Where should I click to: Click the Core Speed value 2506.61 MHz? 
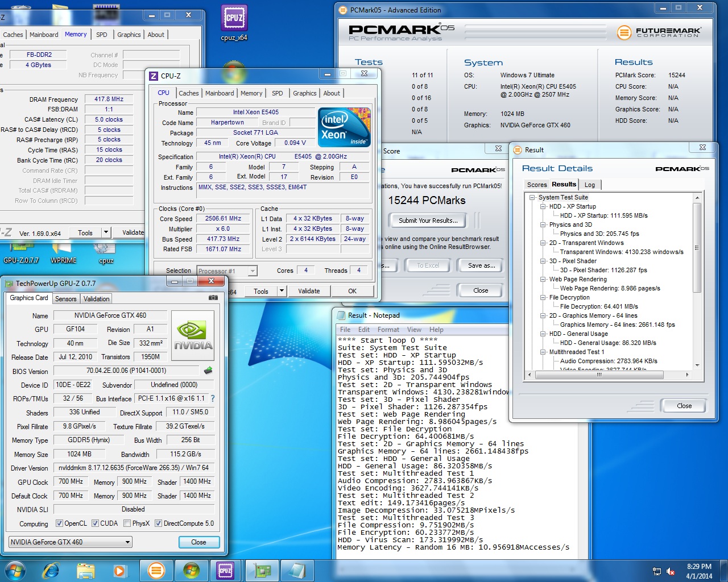223,219
